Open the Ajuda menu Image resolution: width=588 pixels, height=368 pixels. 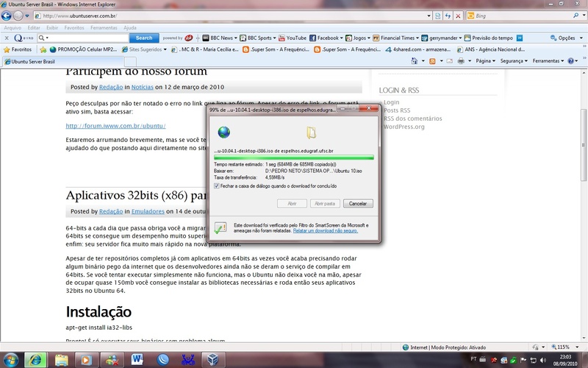coord(130,28)
